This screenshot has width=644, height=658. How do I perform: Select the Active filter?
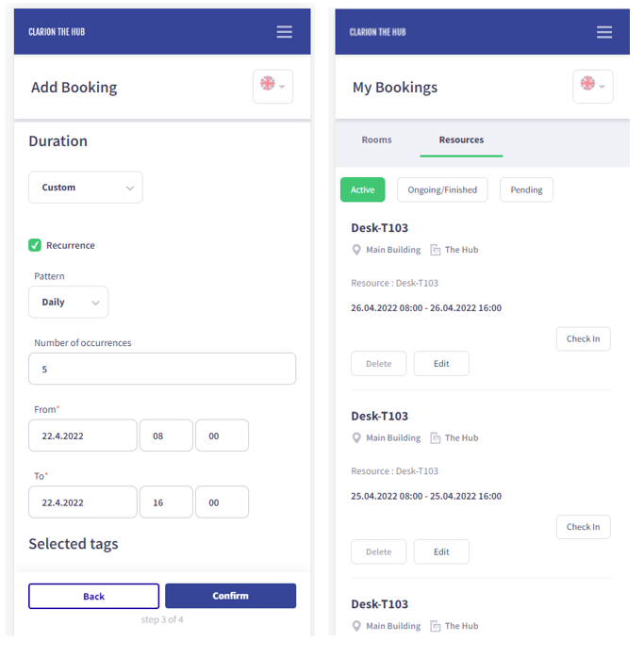(x=363, y=189)
